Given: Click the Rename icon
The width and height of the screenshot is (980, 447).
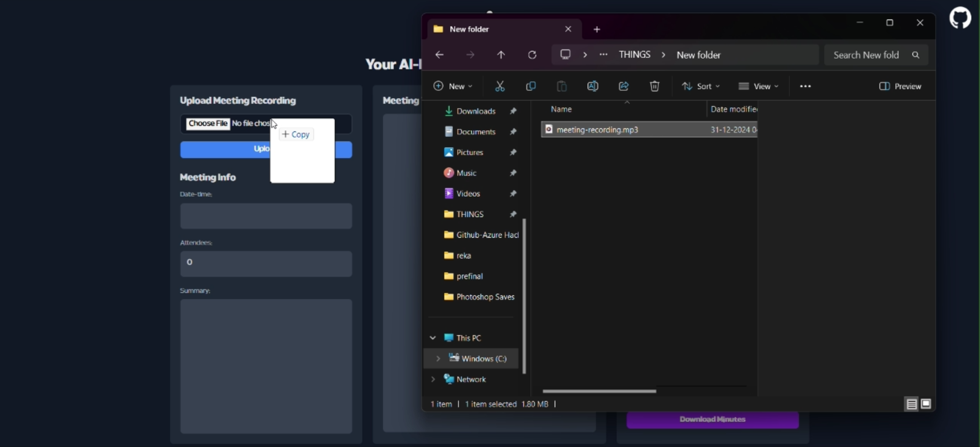Looking at the screenshot, I should click(593, 86).
